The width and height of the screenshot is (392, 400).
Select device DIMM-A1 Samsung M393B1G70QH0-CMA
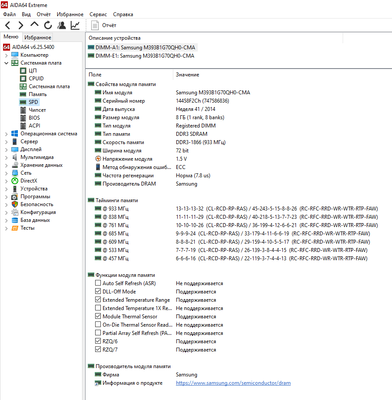[142, 47]
